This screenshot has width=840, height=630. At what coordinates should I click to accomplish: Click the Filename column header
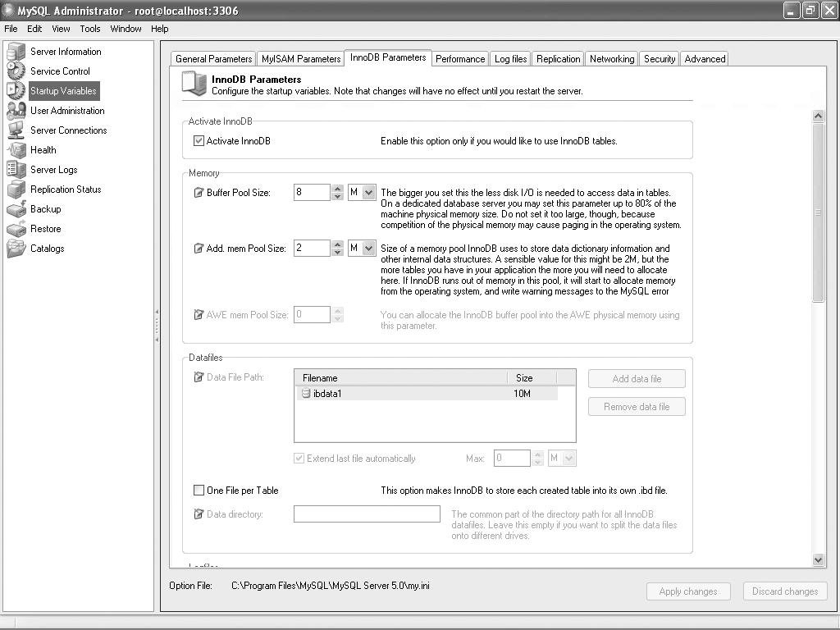[x=400, y=378]
